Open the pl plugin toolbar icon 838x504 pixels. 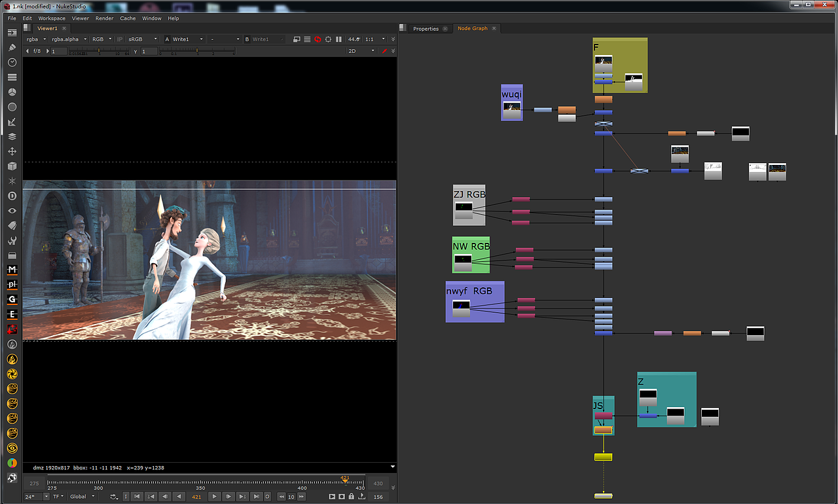(x=12, y=285)
